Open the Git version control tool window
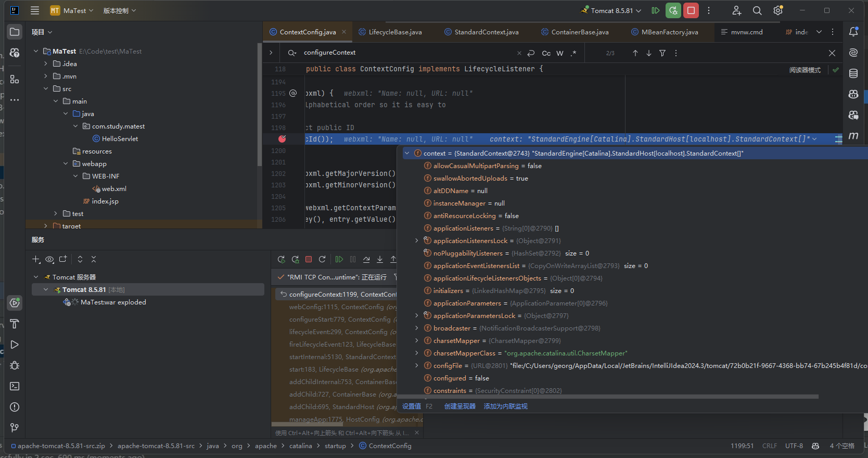 click(x=15, y=428)
